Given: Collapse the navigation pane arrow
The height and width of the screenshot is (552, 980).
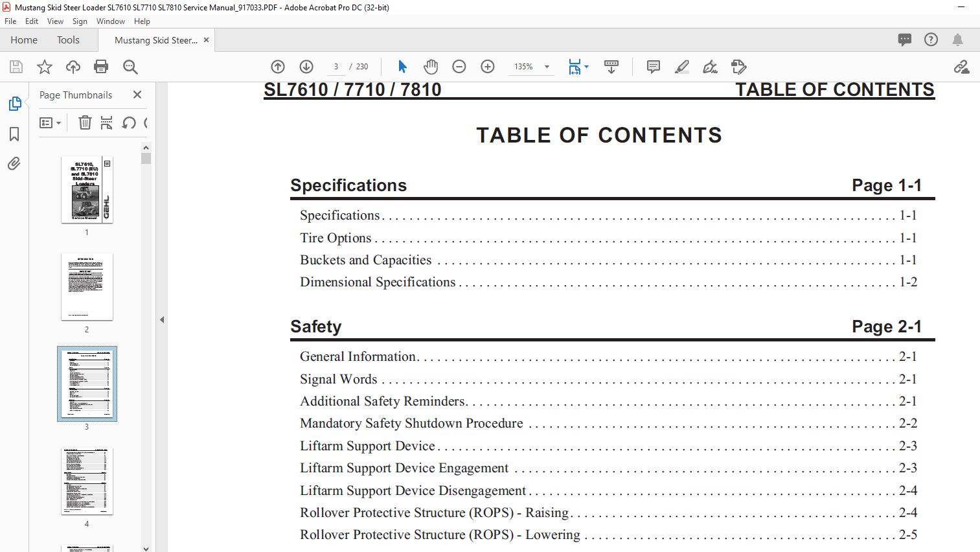Looking at the screenshot, I should (162, 319).
